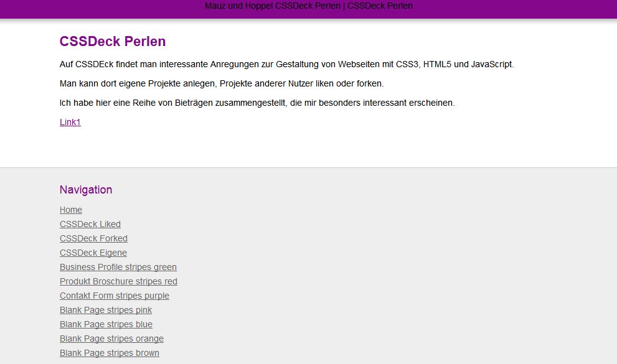Viewport: 617px width, 364px height.
Task: Open the Link1 hyperlink
Action: 69,122
